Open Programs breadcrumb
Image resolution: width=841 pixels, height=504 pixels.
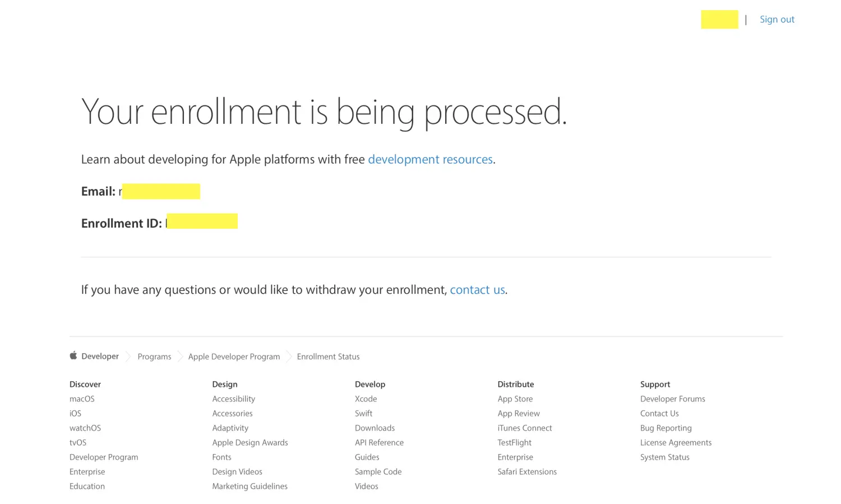[154, 357]
